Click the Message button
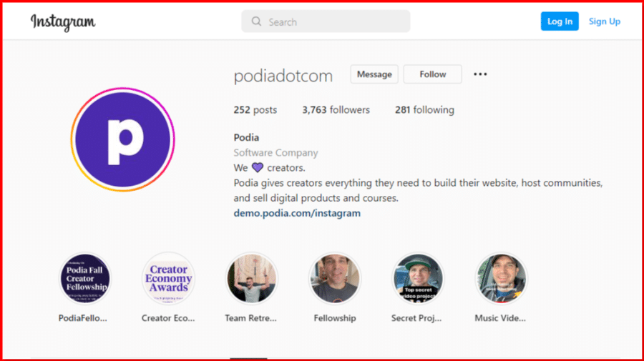The width and height of the screenshot is (644, 361). click(374, 74)
